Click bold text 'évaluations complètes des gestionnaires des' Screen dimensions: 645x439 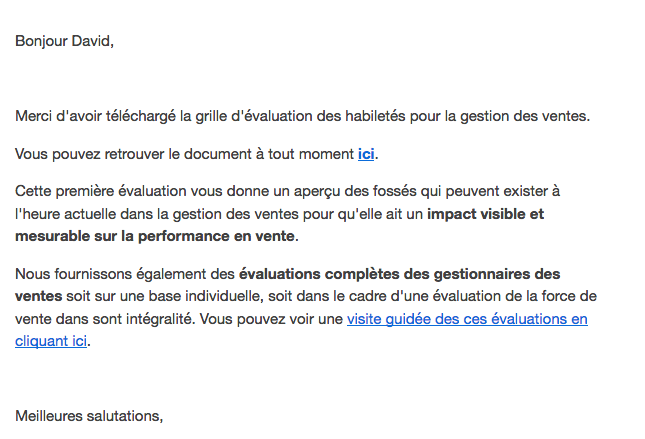[x=399, y=274]
